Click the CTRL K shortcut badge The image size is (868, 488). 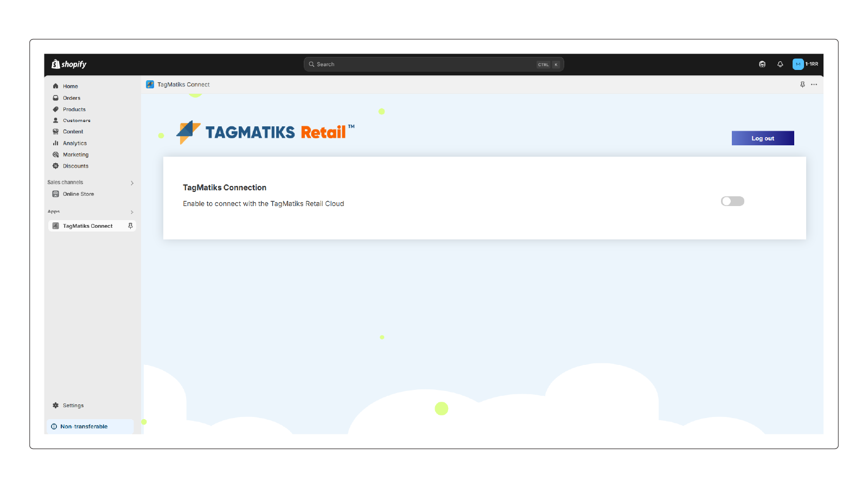pos(548,65)
